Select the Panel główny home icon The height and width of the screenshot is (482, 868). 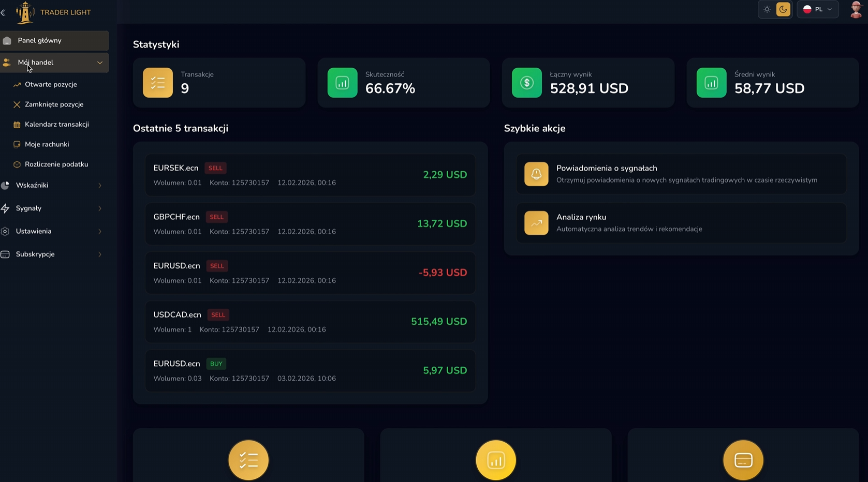tap(7, 40)
